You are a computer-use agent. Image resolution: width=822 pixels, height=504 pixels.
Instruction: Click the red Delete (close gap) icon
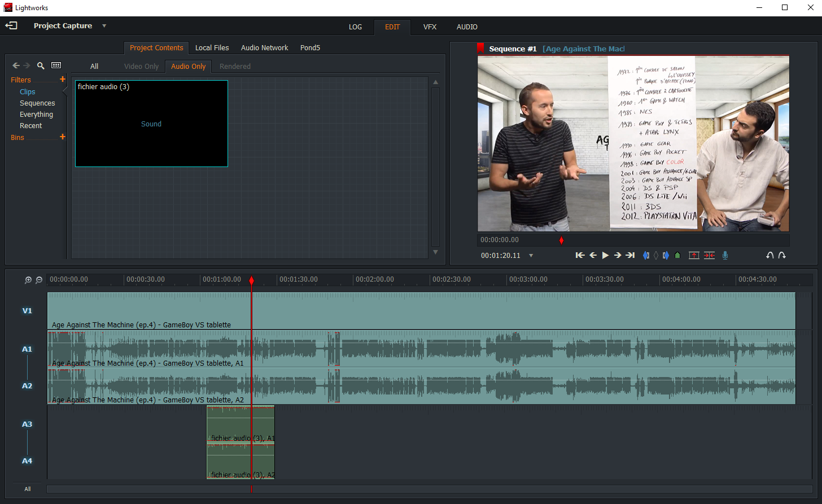[x=709, y=256]
